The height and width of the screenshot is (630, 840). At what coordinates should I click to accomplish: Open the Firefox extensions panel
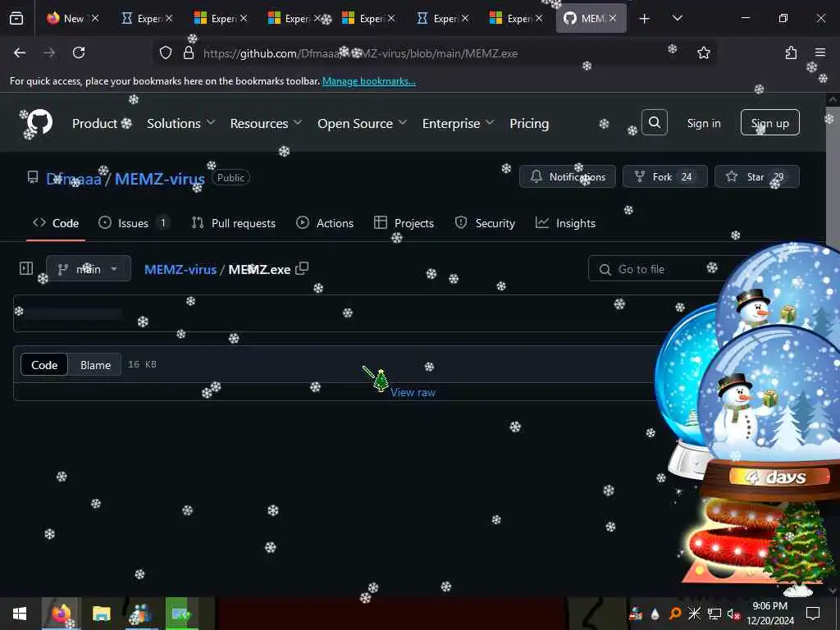pos(791,52)
